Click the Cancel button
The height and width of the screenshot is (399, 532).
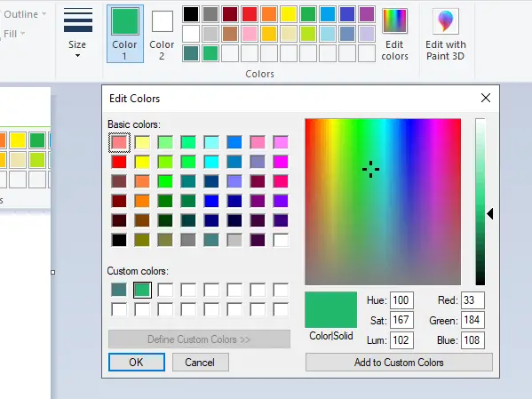pos(200,363)
